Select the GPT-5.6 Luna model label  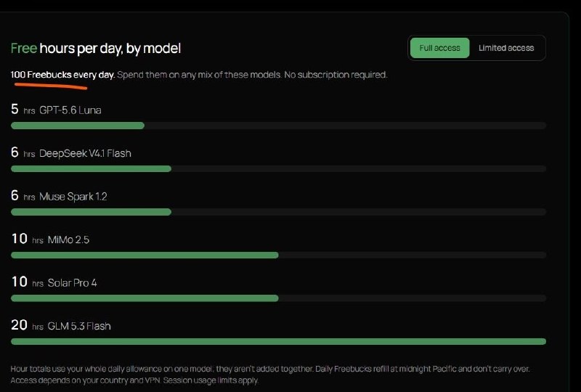pos(70,110)
